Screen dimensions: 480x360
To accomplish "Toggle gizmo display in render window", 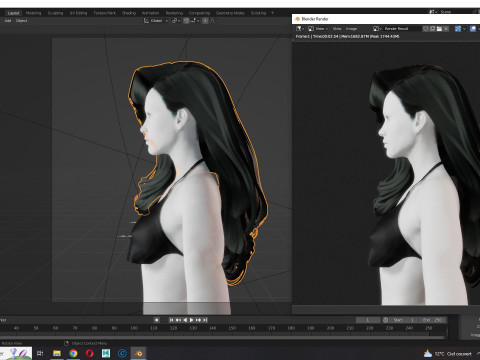I will pyautogui.click(x=458, y=29).
